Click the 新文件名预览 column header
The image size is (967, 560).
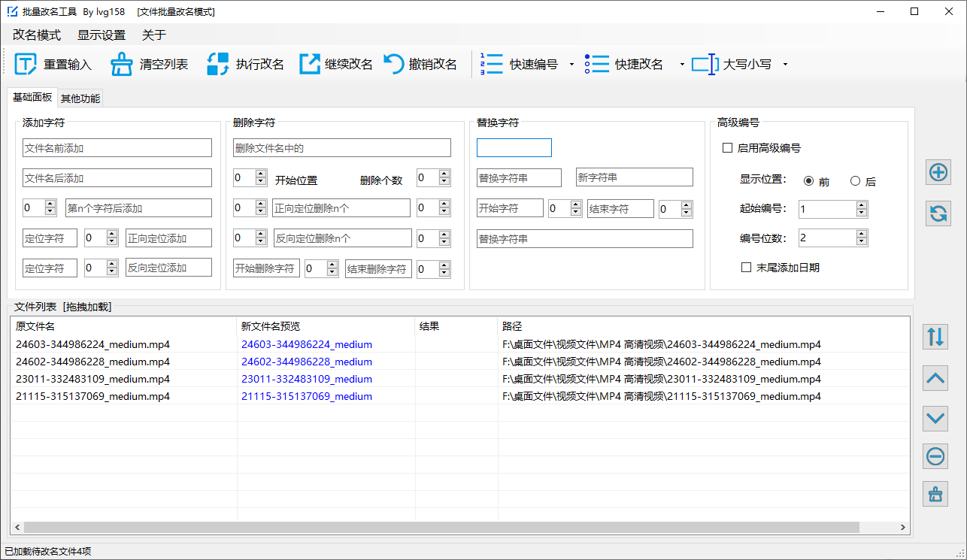(326, 326)
